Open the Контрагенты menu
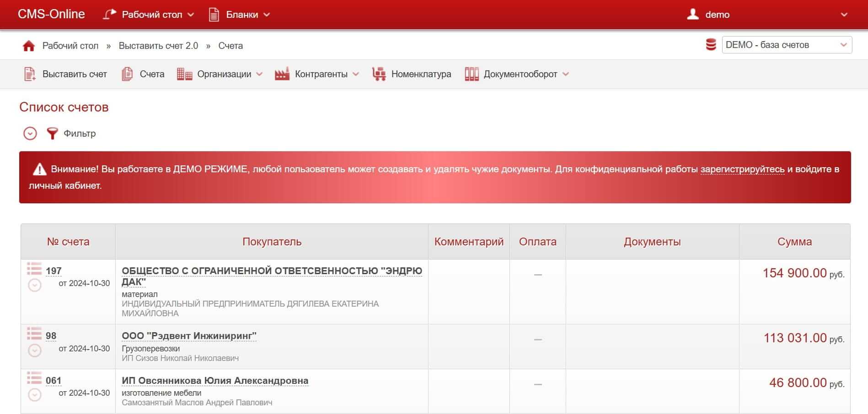 (x=321, y=74)
